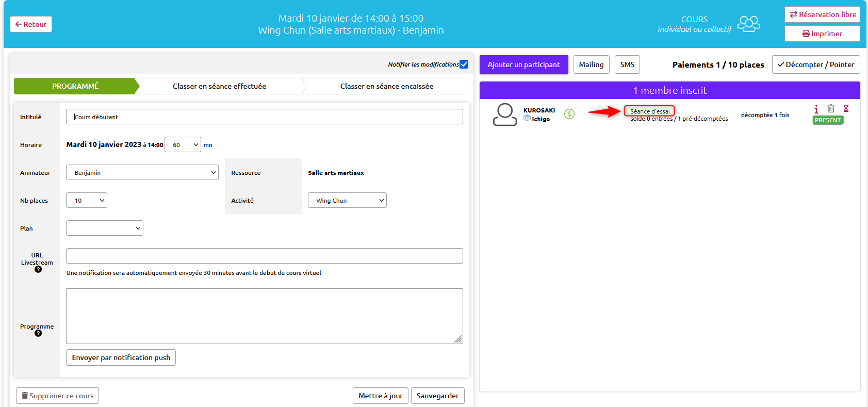Click into the Intitulé text field
868x407 pixels.
(264, 117)
